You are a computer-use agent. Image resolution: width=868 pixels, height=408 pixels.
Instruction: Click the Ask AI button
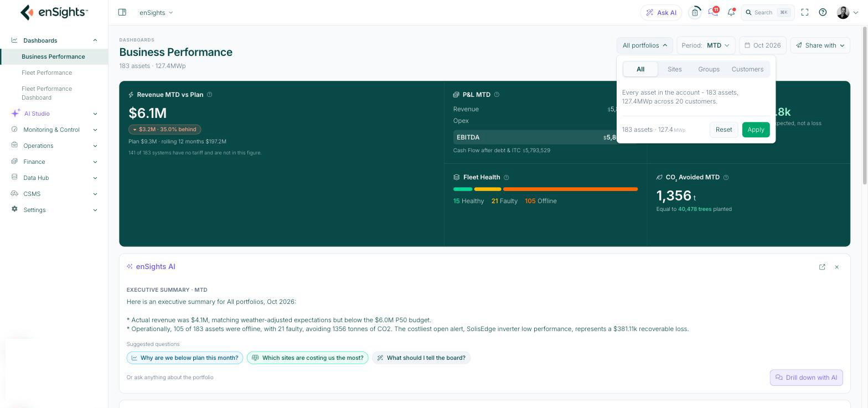coord(661,12)
